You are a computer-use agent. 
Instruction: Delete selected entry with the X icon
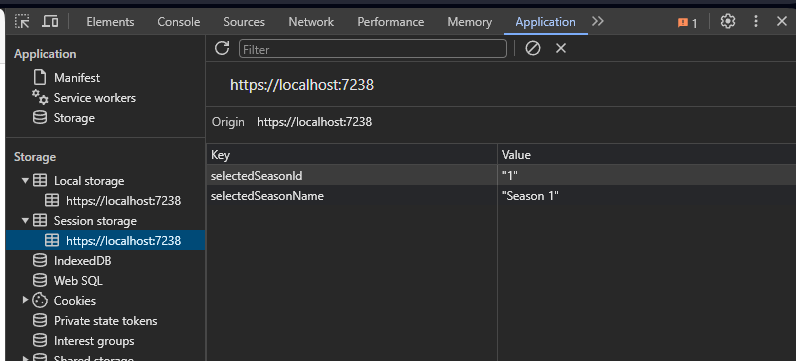[560, 48]
